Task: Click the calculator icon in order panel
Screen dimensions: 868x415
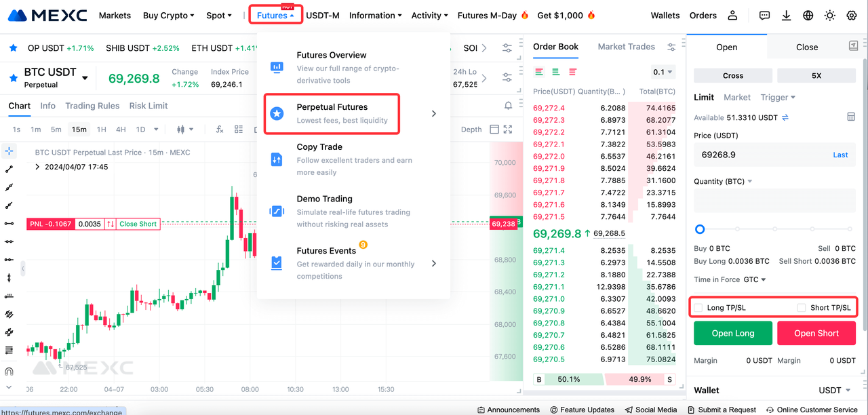Action: point(851,117)
